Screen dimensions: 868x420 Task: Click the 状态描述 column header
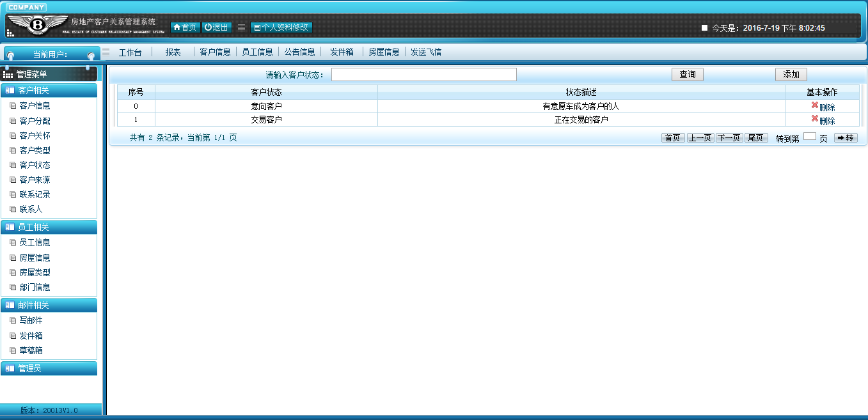click(x=581, y=93)
